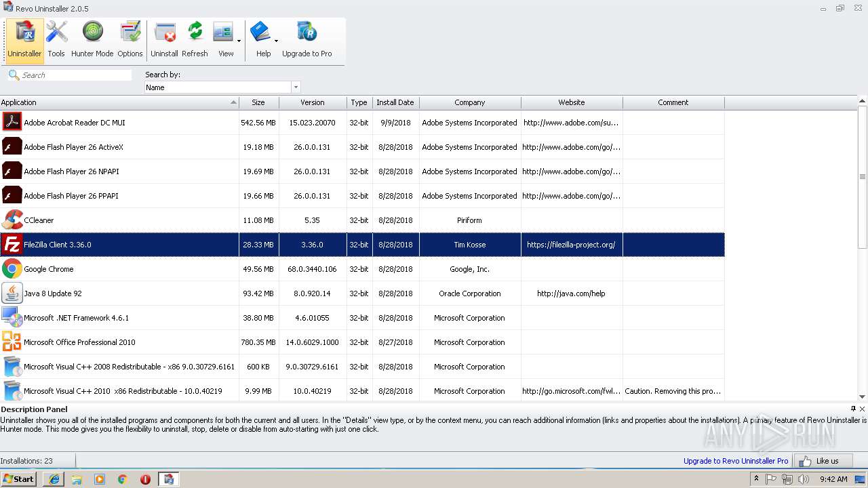This screenshot has height=488, width=868.
Task: Sort by the Company column header
Action: pyautogui.click(x=470, y=102)
